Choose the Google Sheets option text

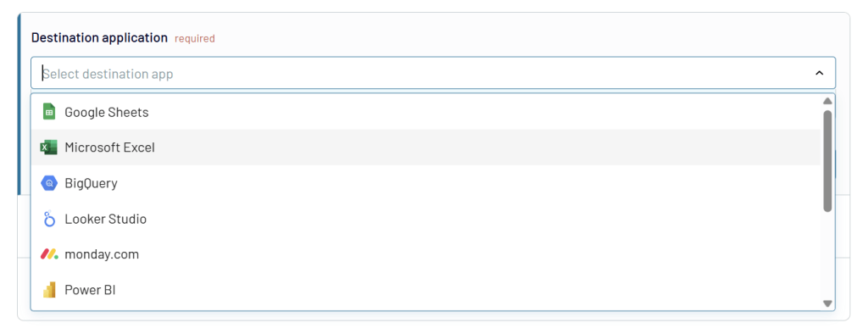[107, 113]
